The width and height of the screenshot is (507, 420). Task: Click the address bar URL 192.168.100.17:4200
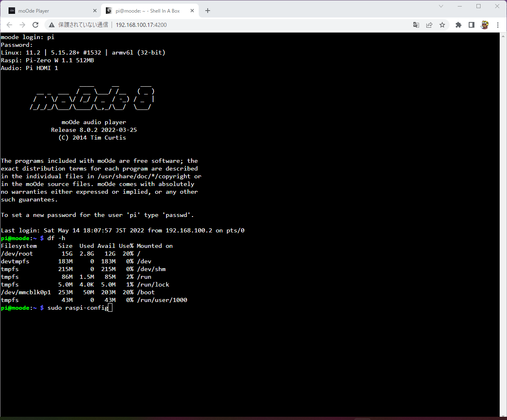pyautogui.click(x=141, y=25)
